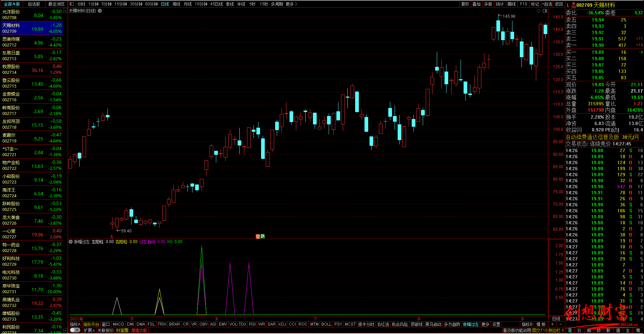This screenshot has height=334, width=644.
Task: Open the 财富圈 link
Action: [122, 330]
